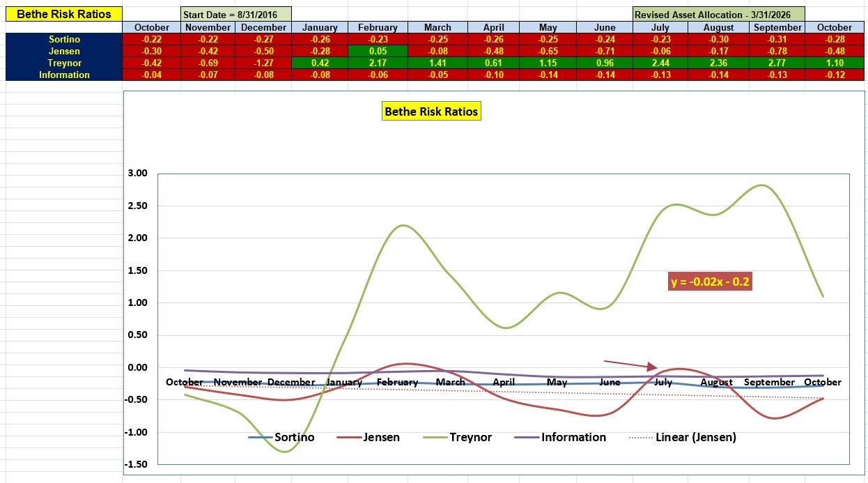The image size is (868, 483).
Task: Select Treynor's April value 0.61
Action: coord(494,63)
